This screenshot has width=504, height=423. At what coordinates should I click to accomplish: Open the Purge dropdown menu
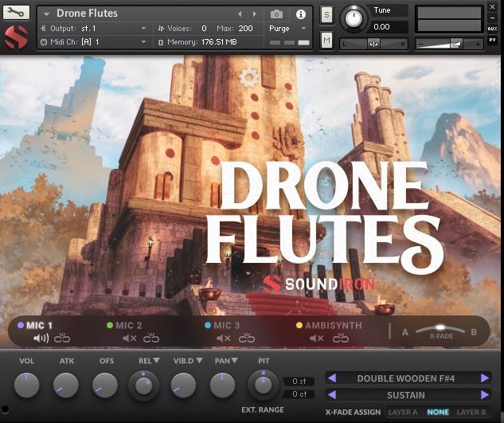click(303, 29)
